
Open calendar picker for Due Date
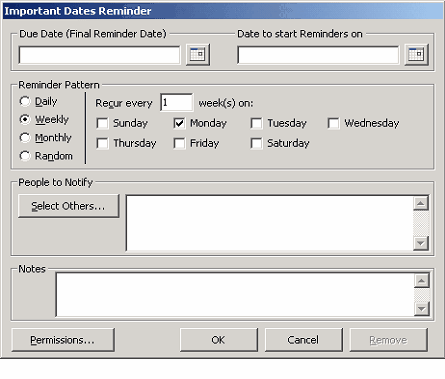click(198, 54)
